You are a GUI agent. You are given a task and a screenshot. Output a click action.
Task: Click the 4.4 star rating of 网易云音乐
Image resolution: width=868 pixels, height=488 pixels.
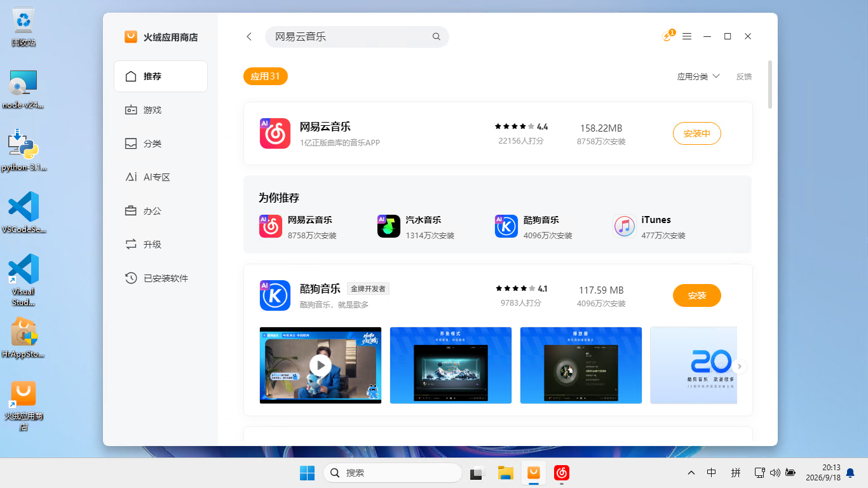click(521, 126)
